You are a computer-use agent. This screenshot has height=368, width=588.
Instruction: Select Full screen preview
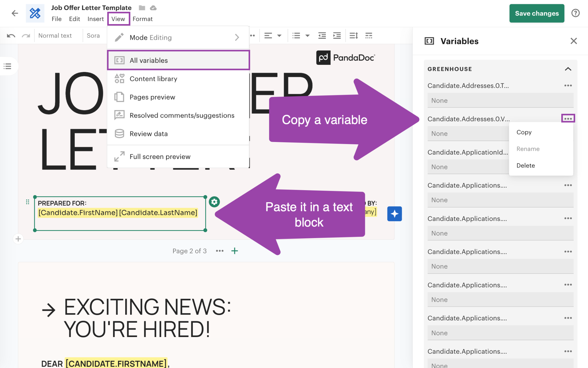tap(178, 157)
